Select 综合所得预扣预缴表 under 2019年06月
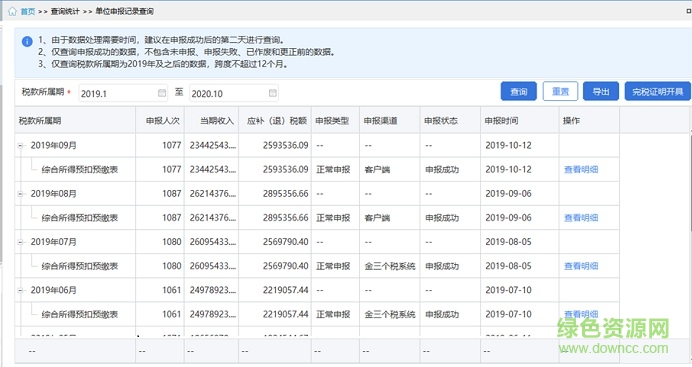Screen dimensions: 692x367 79,315
